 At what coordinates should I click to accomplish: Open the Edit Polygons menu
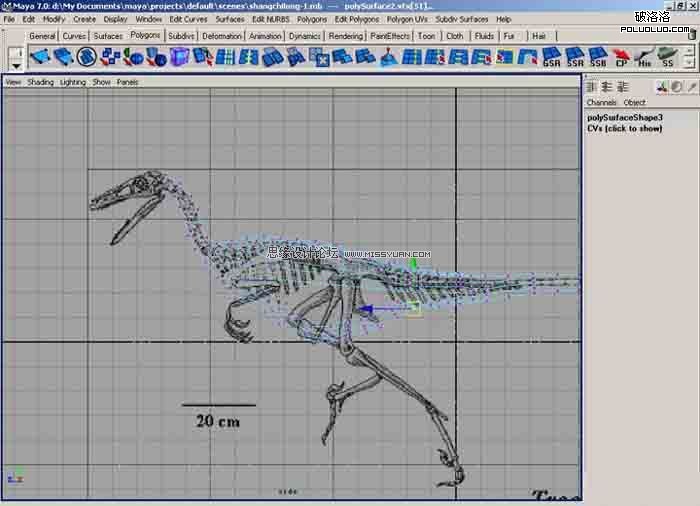[357, 19]
